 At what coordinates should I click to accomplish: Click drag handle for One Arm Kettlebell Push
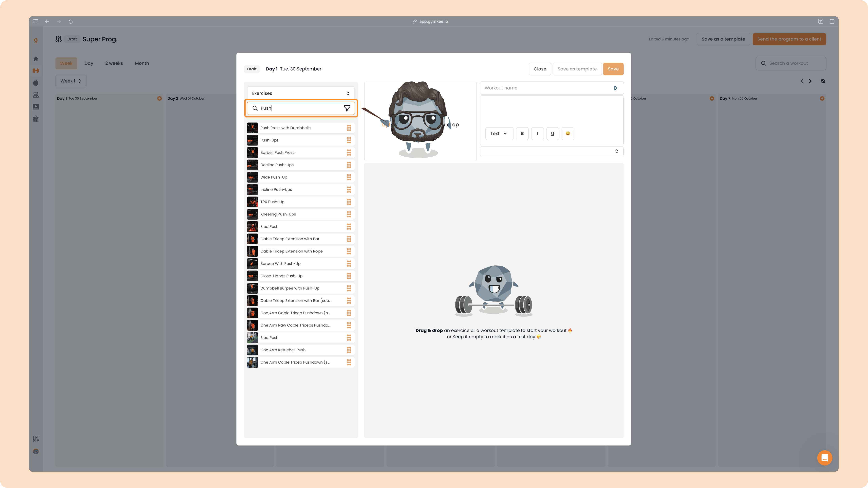[x=349, y=350]
